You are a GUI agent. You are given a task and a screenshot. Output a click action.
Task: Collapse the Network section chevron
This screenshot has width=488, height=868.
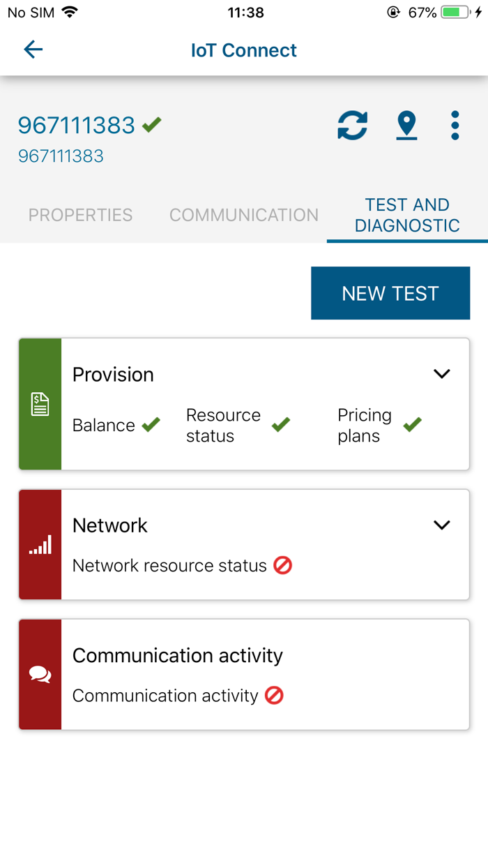tap(442, 525)
